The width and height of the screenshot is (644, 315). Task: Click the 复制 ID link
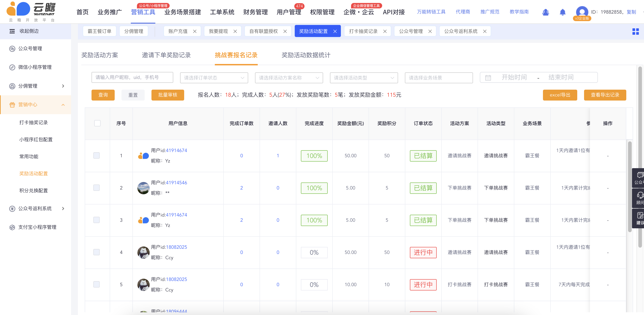(x=631, y=12)
